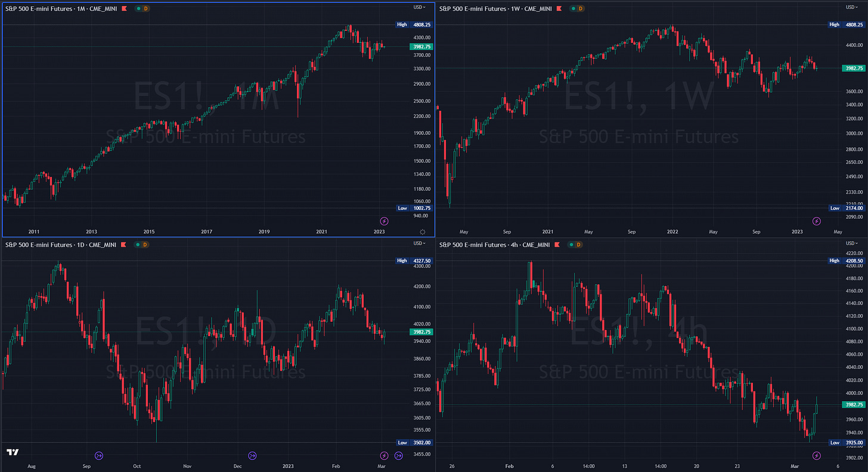Click the Low 1002.75 price label on 1M chart
868x472 pixels.
click(x=414, y=208)
